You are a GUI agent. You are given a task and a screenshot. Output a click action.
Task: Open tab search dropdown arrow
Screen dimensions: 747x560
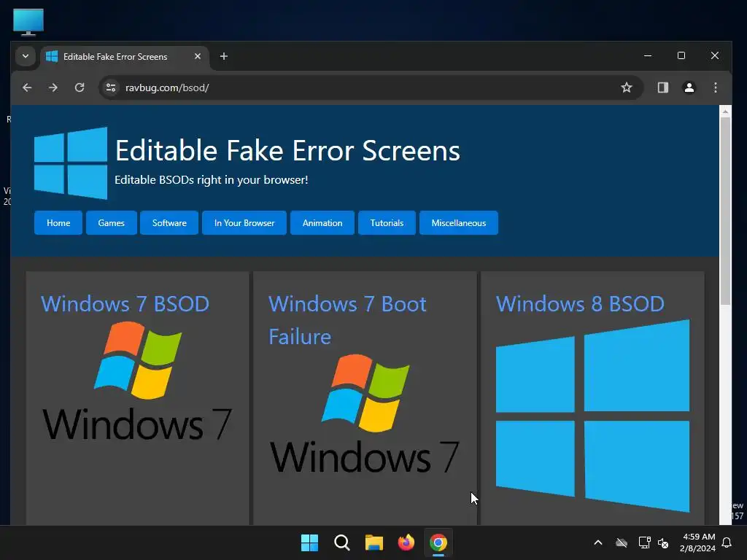point(26,56)
